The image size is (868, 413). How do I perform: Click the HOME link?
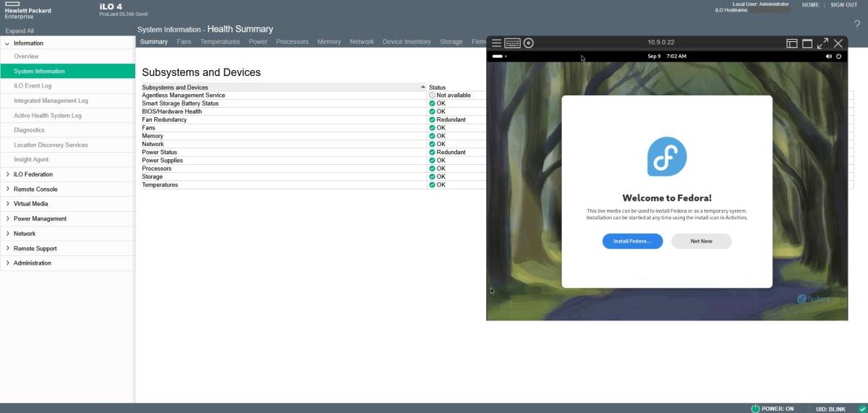[810, 5]
